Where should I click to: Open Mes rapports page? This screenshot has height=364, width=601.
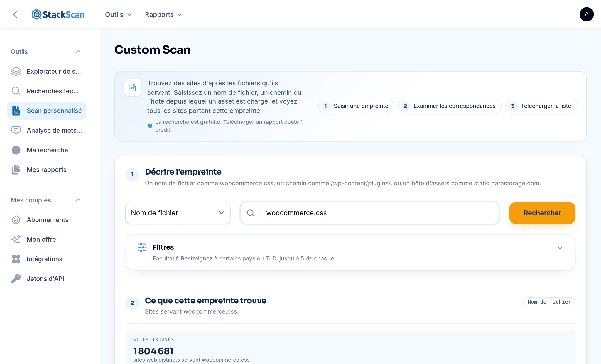(x=47, y=170)
